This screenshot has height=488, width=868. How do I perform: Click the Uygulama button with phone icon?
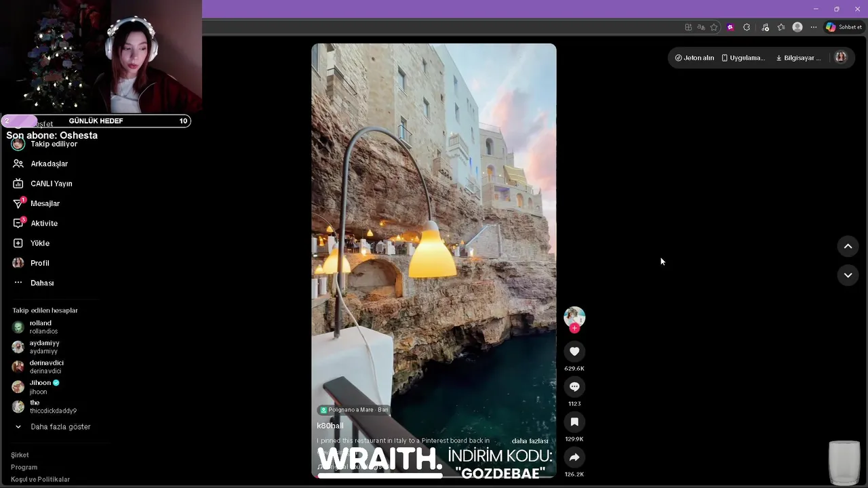click(743, 58)
